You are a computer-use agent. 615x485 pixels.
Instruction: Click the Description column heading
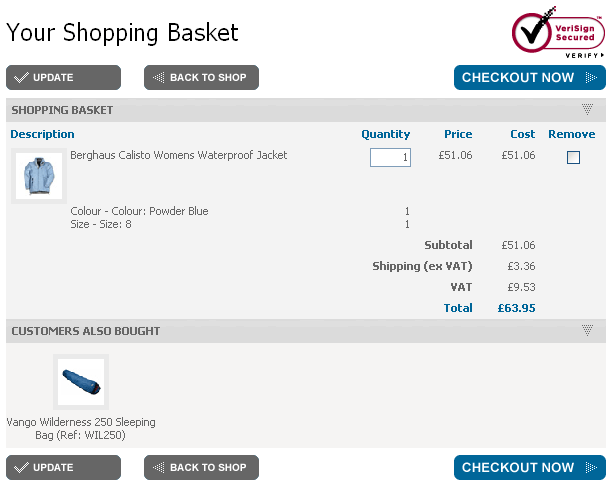coord(42,134)
